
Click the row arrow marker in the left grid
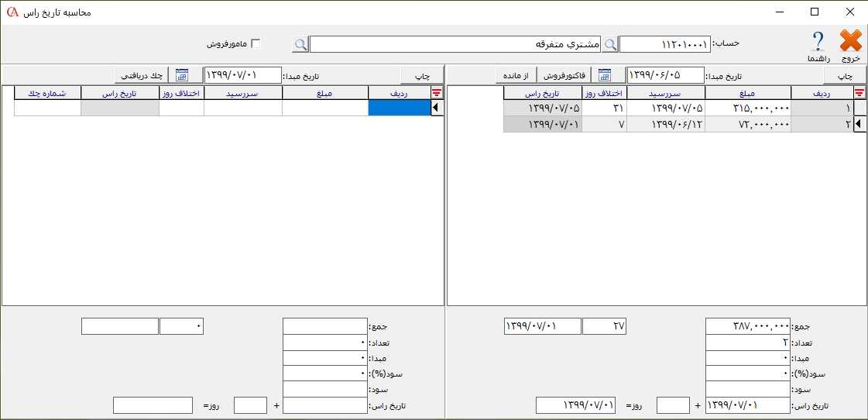[436, 108]
